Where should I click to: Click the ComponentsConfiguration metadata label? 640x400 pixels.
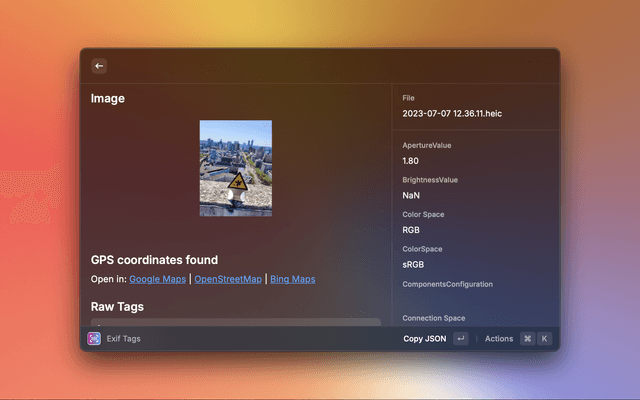point(447,284)
